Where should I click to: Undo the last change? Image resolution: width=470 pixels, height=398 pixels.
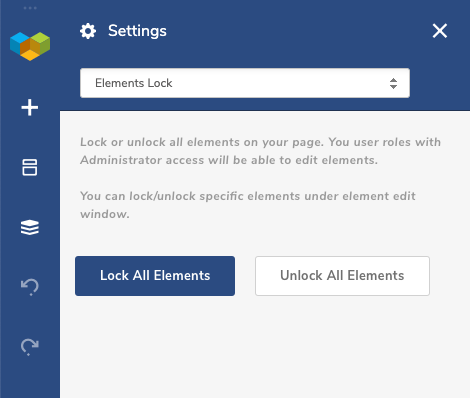click(x=30, y=287)
